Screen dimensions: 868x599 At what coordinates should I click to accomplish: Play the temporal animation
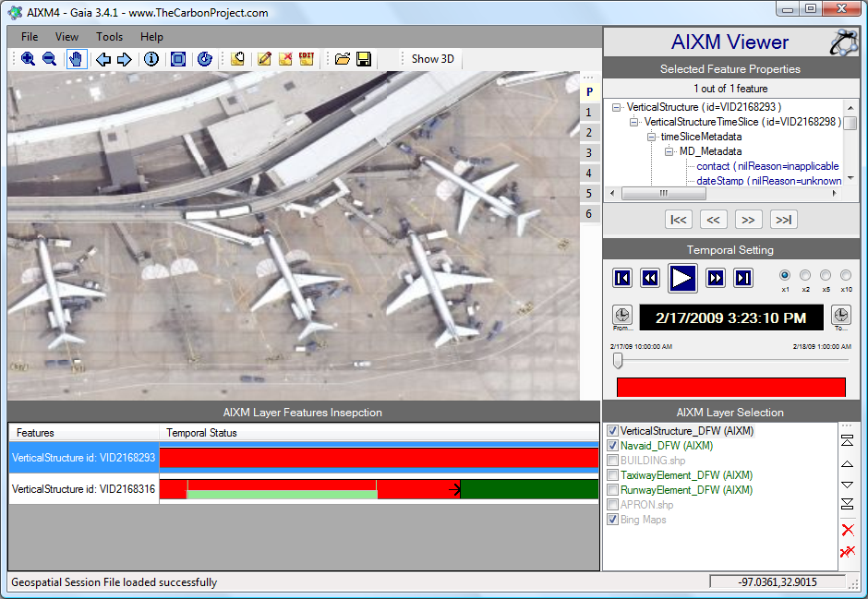(x=682, y=278)
